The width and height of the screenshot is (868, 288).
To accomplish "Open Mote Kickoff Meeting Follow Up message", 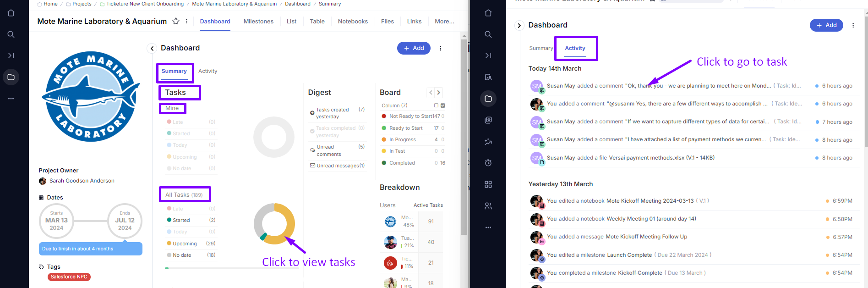I will tap(646, 237).
